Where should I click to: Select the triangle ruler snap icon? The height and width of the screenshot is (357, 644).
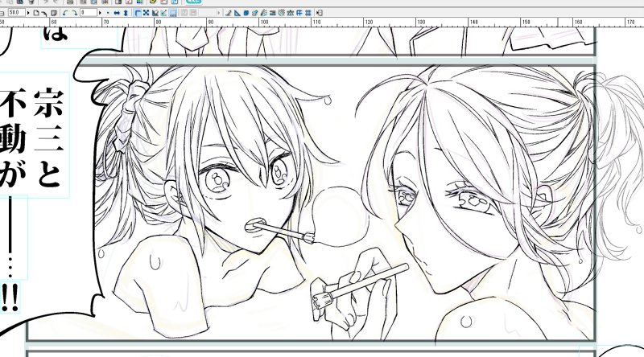[x=237, y=13]
